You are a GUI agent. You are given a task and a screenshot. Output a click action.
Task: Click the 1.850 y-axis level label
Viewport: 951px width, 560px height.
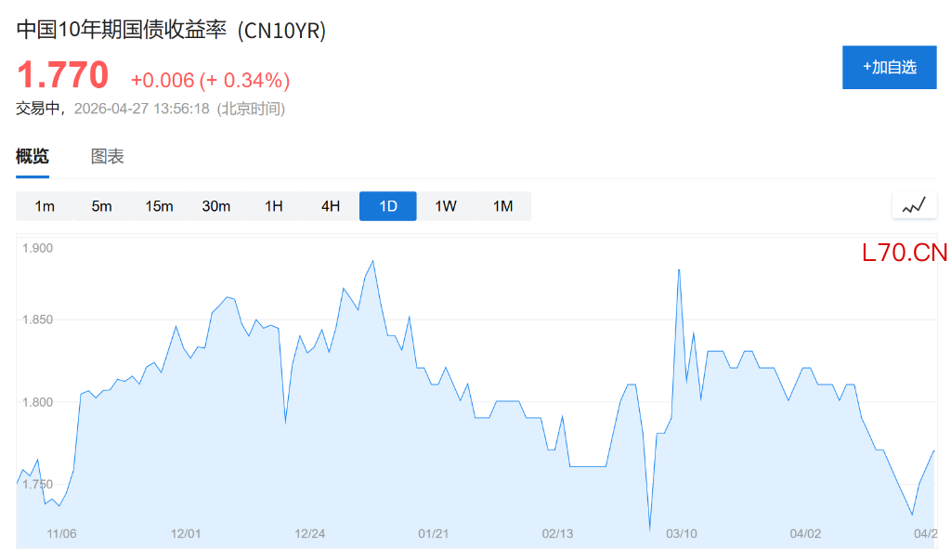(38, 320)
